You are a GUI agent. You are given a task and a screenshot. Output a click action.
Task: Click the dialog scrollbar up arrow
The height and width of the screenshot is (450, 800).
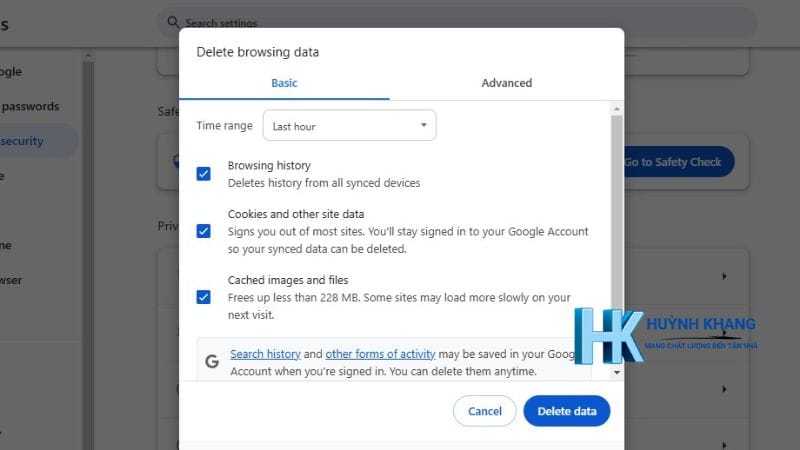[617, 109]
